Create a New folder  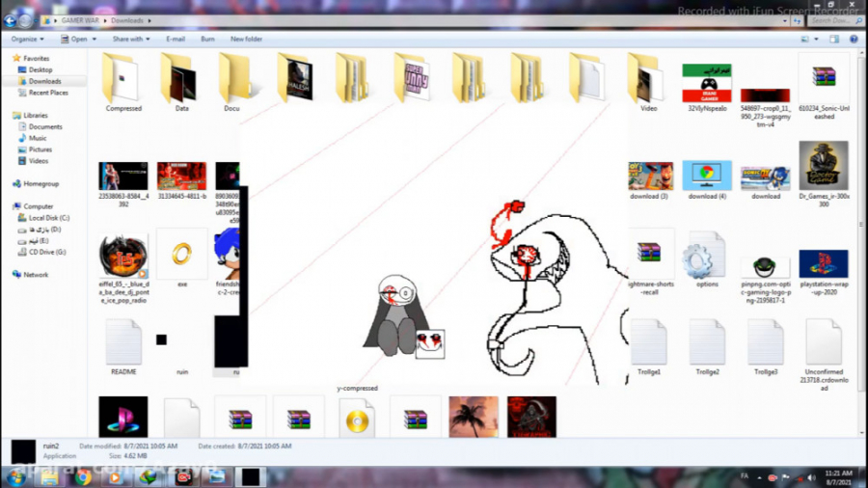246,40
